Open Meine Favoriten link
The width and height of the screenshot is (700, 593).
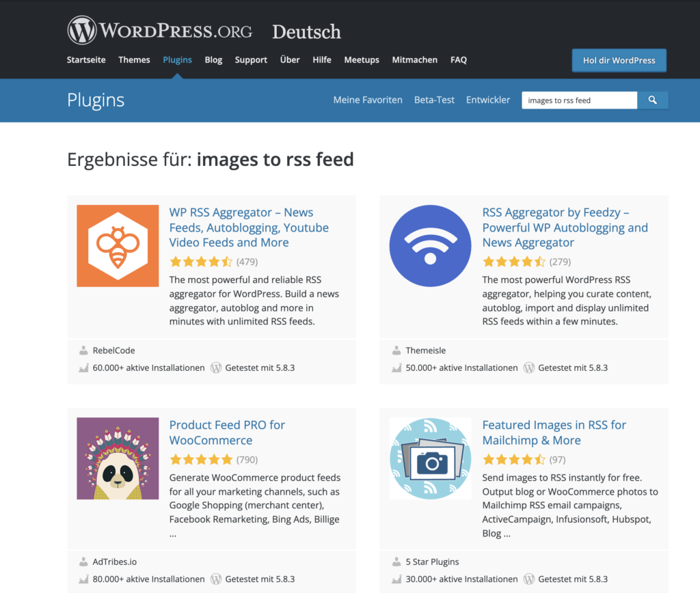tap(368, 100)
